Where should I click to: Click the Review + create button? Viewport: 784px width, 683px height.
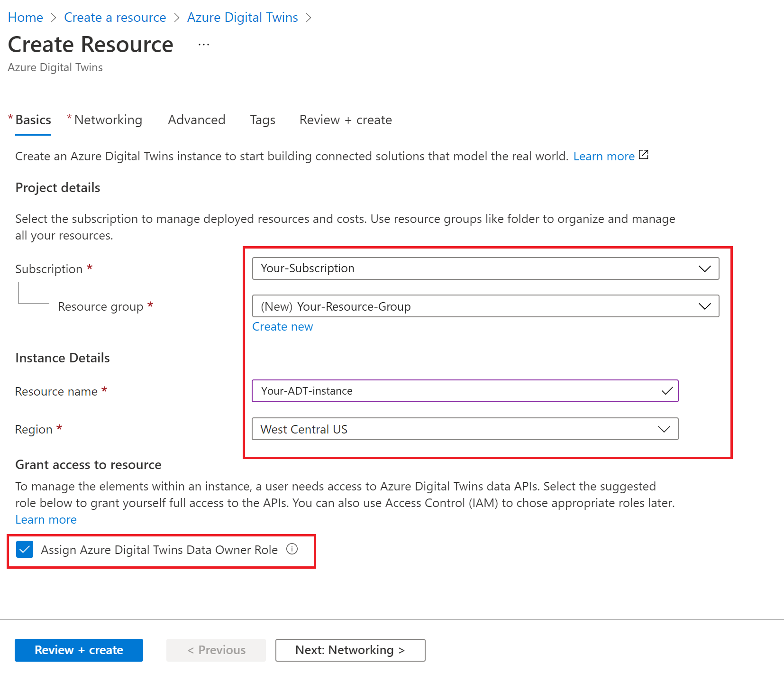pyautogui.click(x=79, y=650)
